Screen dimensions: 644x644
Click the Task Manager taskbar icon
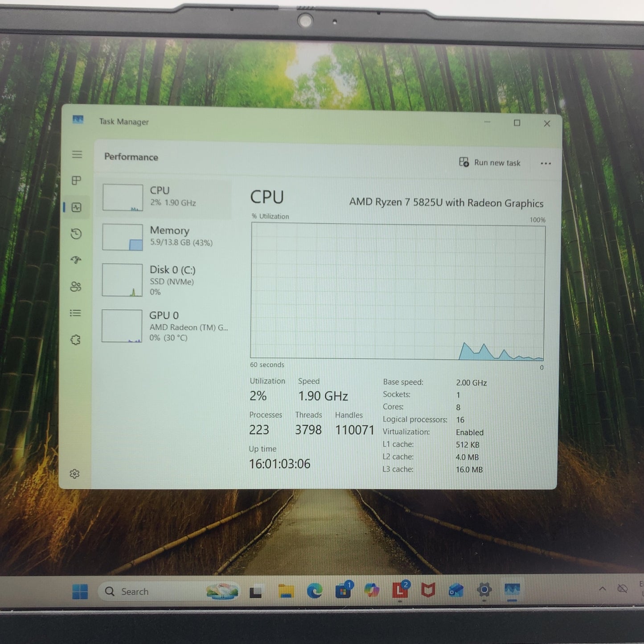[512, 590]
